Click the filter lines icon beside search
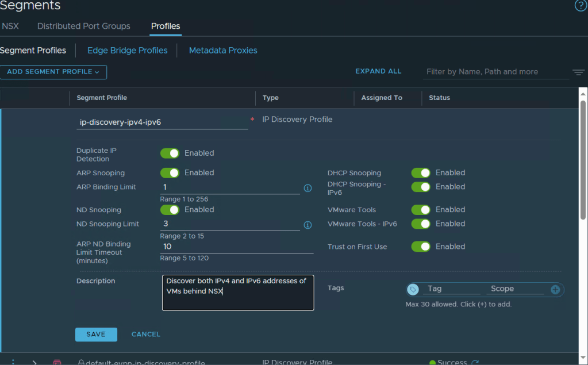 (x=578, y=72)
